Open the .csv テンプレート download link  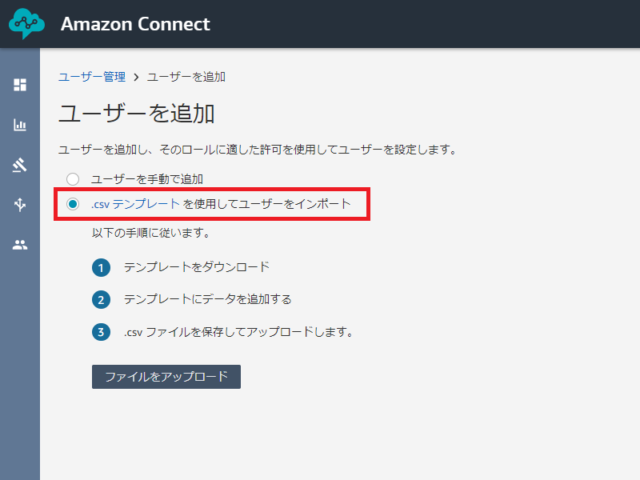[x=135, y=204]
